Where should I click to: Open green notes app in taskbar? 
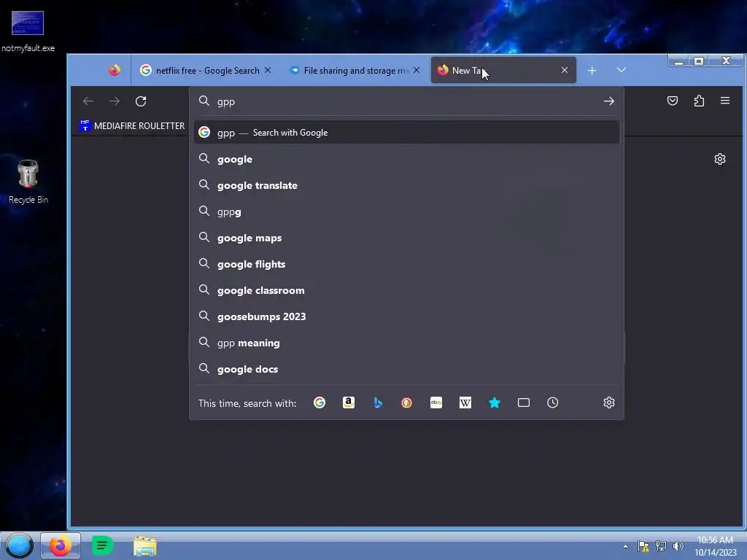(x=102, y=545)
